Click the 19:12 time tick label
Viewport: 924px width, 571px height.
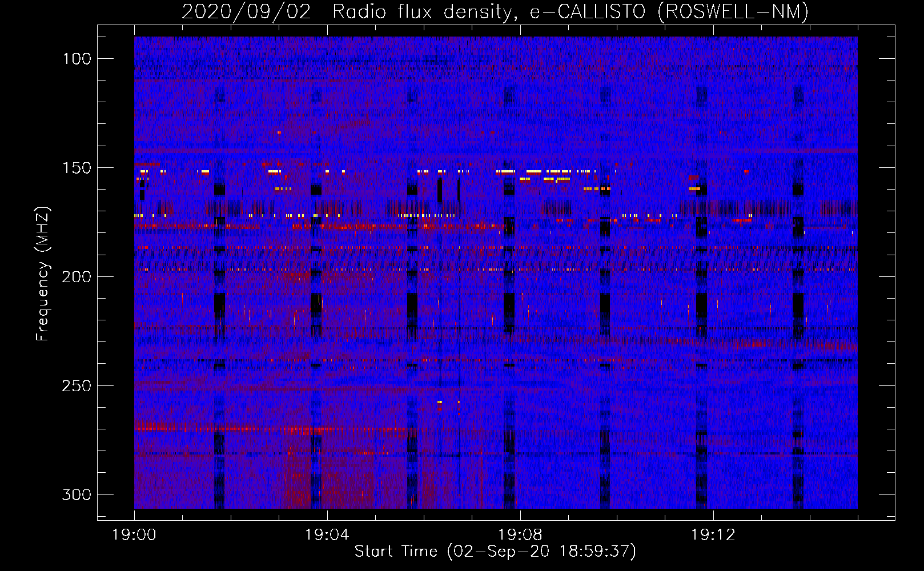pyautogui.click(x=713, y=535)
